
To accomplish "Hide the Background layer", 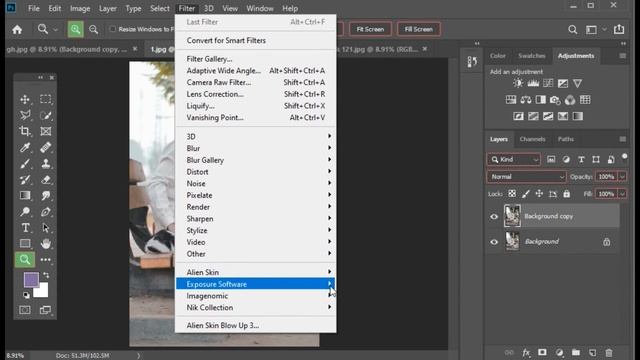I will (x=494, y=242).
